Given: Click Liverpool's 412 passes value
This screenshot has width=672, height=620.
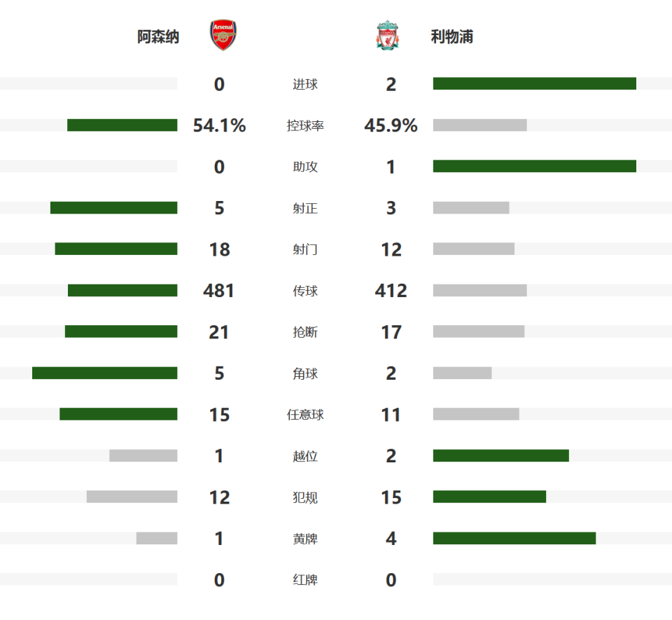Looking at the screenshot, I should click(391, 291).
